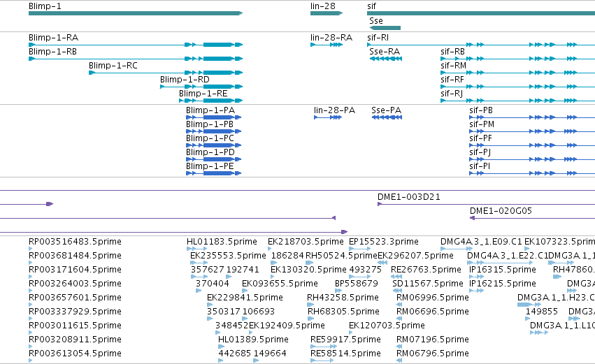Select EST RM06996.5prime
595x364 pixels.
(x=433, y=298)
